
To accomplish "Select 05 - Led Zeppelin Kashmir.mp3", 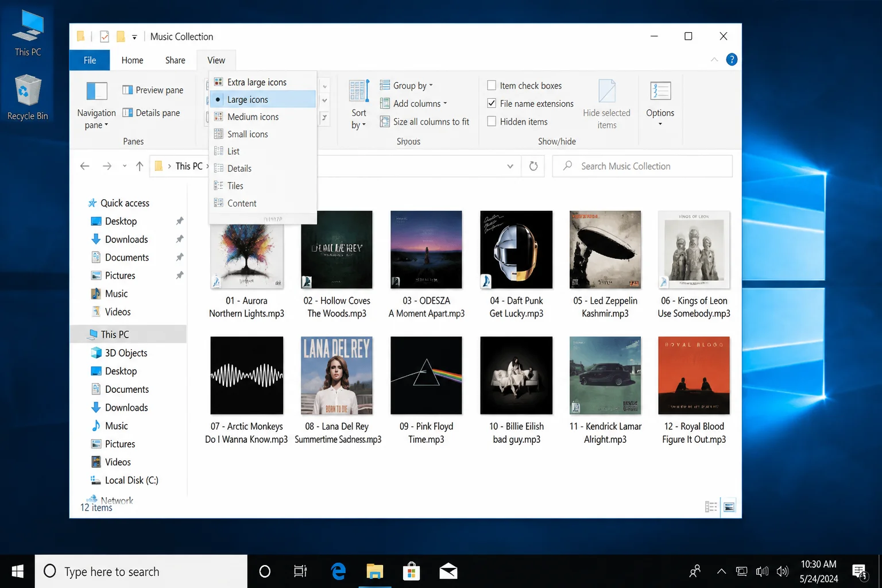I will 605,264.
